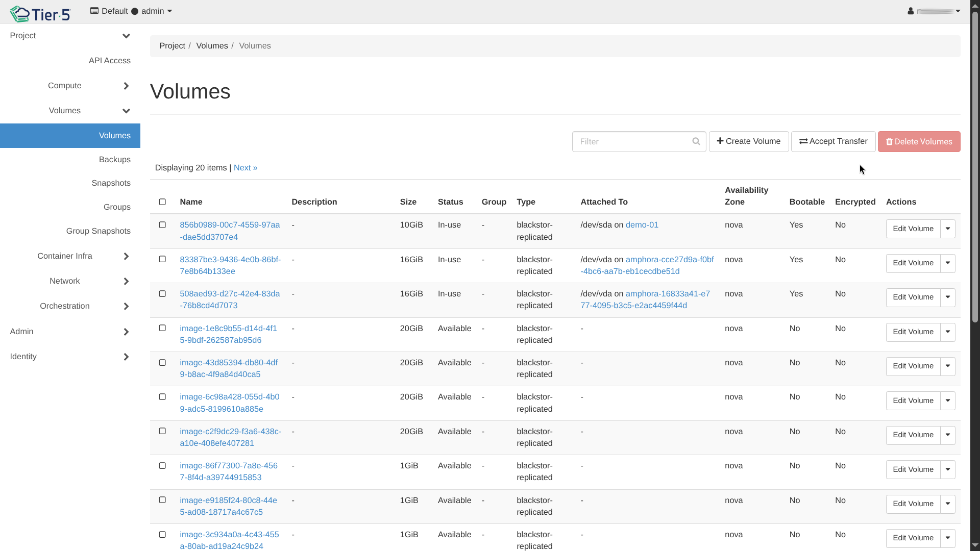The height and width of the screenshot is (551, 980).
Task: Click the page vertical scrollbar thumb
Action: [x=974, y=168]
